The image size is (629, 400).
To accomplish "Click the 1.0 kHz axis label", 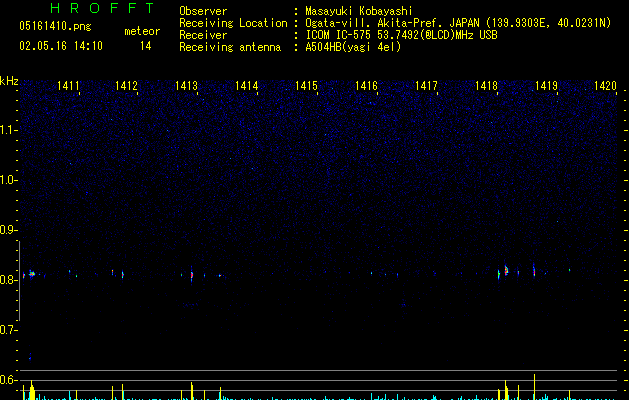I will tap(8, 180).
